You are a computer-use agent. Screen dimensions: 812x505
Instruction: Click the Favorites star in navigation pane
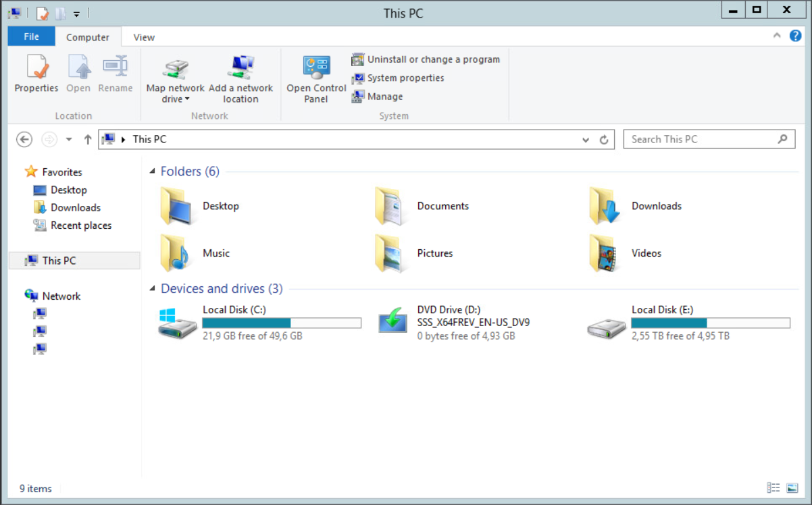tap(30, 171)
